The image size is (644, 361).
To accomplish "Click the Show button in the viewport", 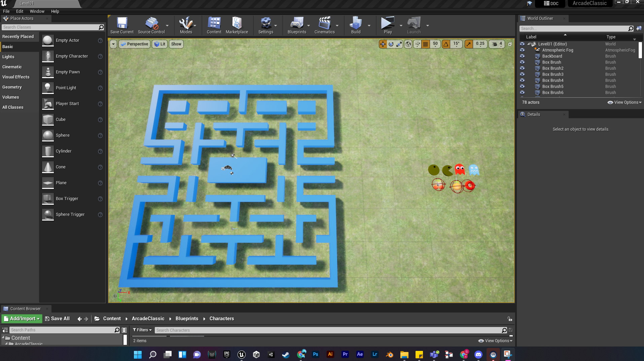I will click(176, 44).
